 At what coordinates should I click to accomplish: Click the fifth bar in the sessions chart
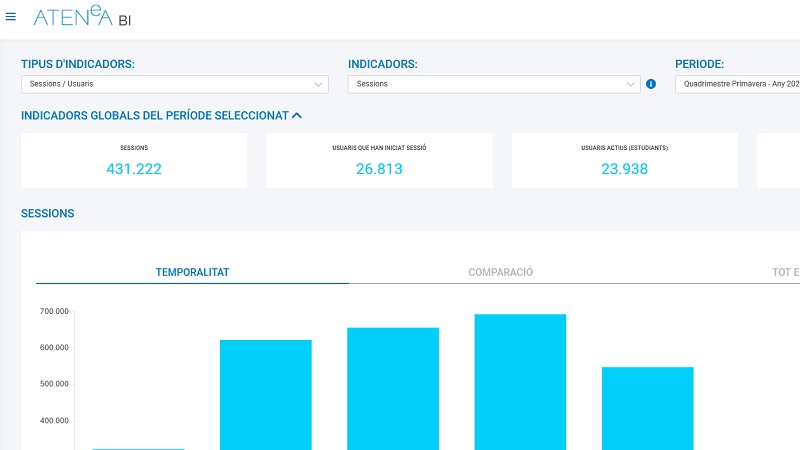[x=647, y=407]
